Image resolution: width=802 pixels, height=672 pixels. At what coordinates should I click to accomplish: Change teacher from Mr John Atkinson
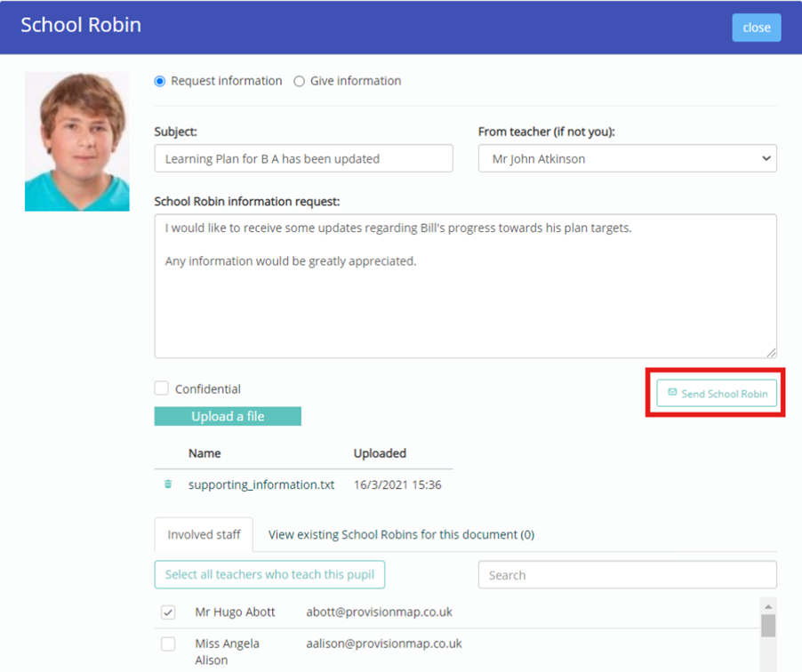[x=627, y=158]
